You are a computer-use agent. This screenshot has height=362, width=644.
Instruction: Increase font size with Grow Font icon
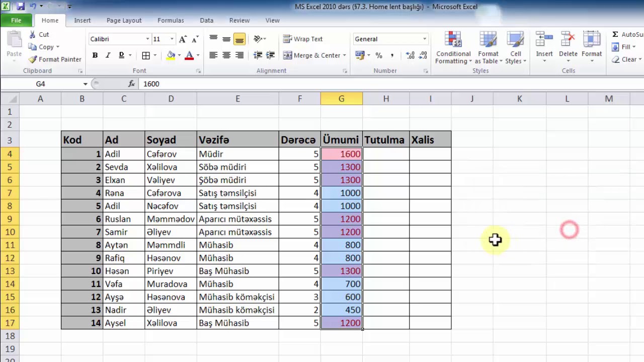(x=183, y=39)
